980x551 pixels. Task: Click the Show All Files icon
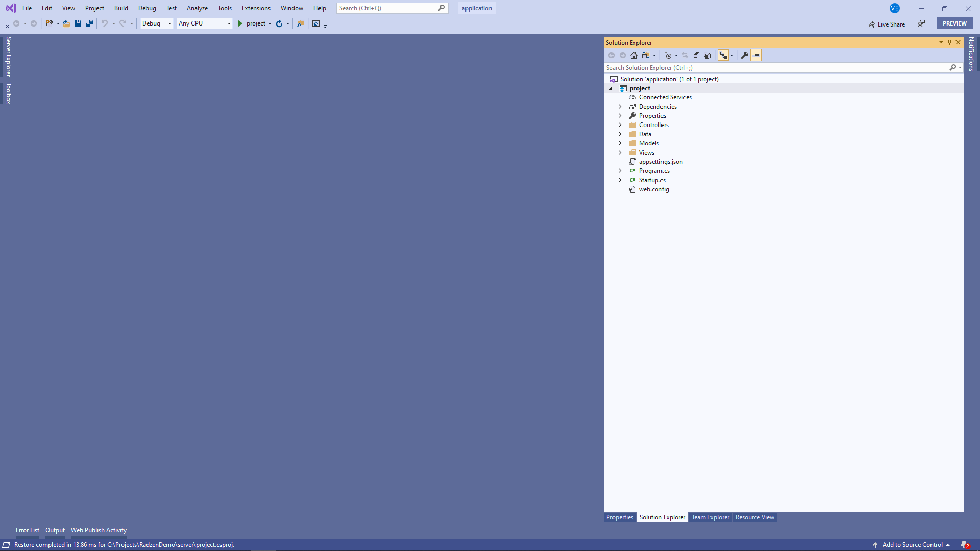[707, 55]
